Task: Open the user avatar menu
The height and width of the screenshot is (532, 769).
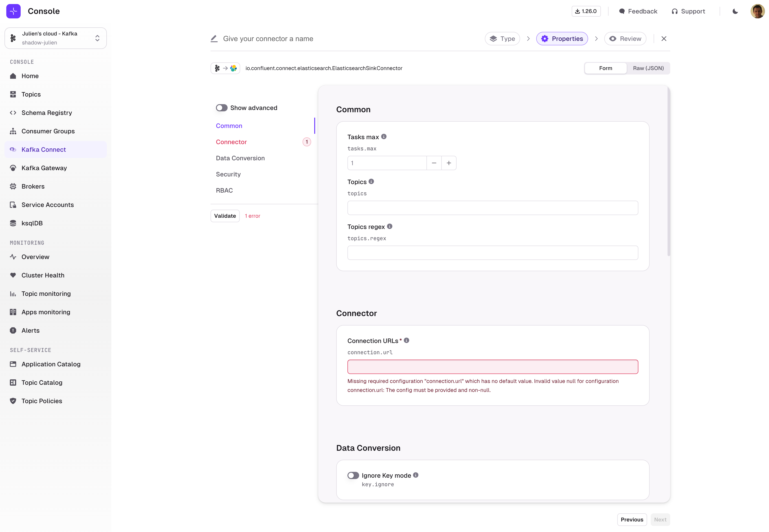Action: click(x=757, y=11)
